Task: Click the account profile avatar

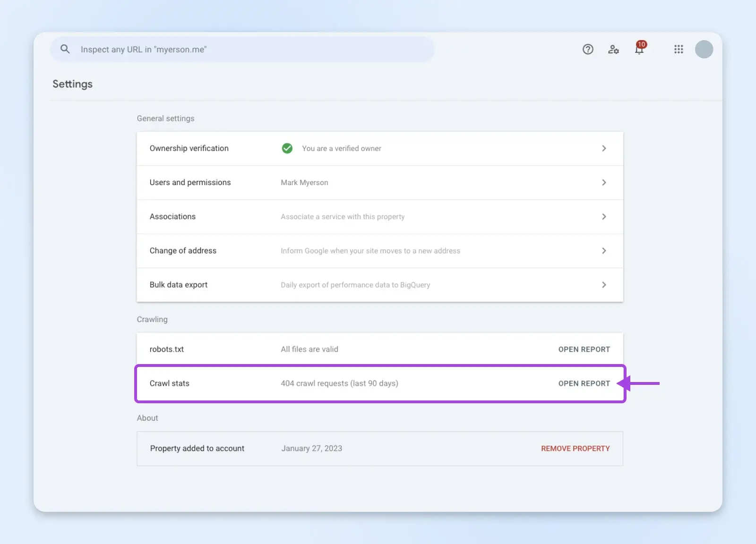Action: (x=704, y=49)
